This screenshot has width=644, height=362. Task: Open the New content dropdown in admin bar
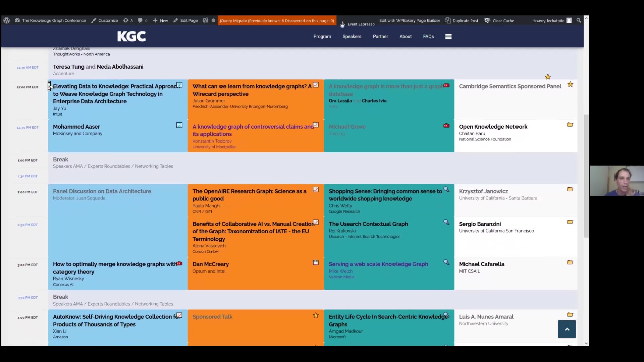(x=160, y=20)
